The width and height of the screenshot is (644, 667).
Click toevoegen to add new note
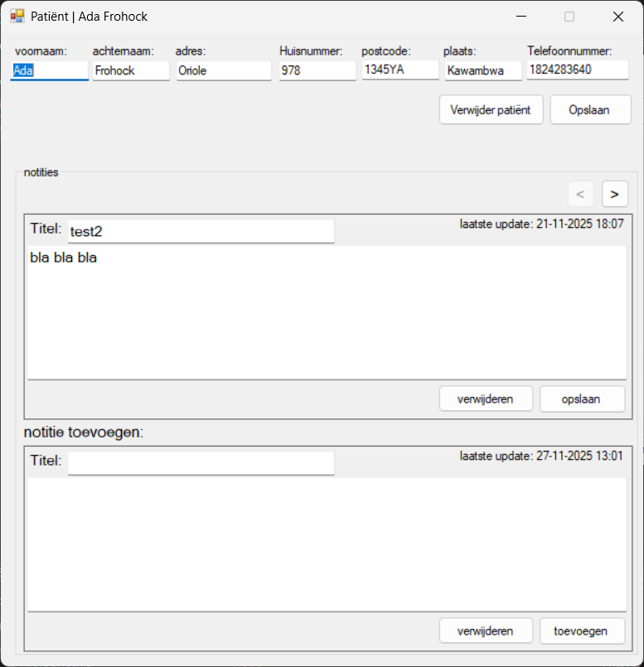[582, 631]
